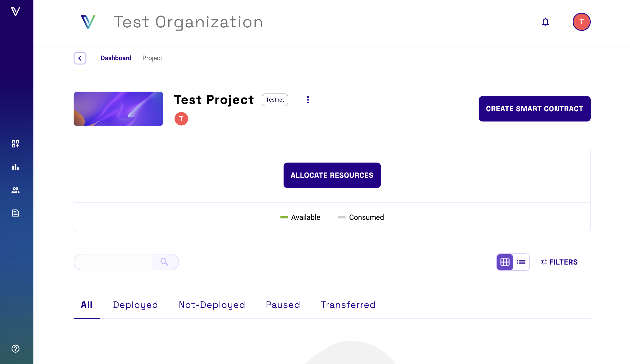
Task: Switch to the Deployed tab
Action: click(135, 305)
